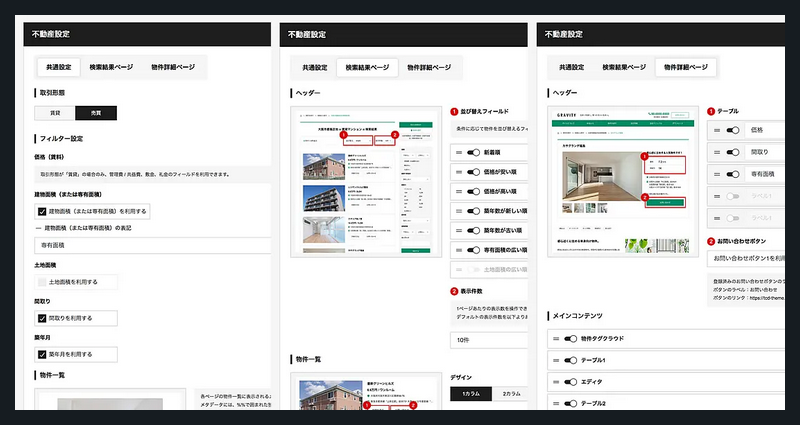The width and height of the screenshot is (800, 425).
Task: Toggle the 価格 table row switch
Action: pos(733,130)
